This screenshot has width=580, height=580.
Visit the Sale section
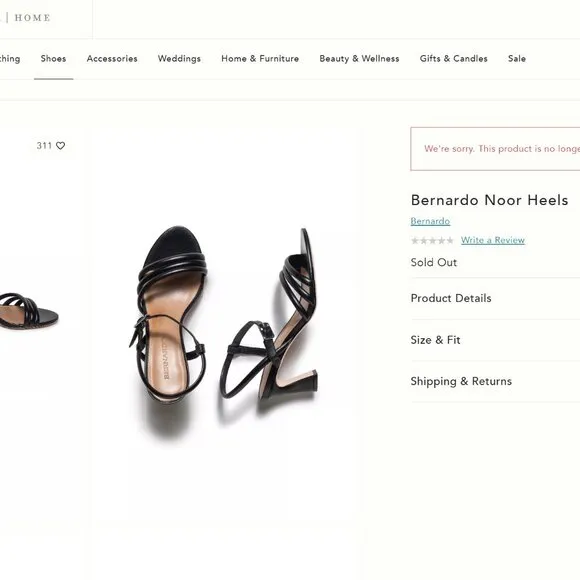[517, 58]
